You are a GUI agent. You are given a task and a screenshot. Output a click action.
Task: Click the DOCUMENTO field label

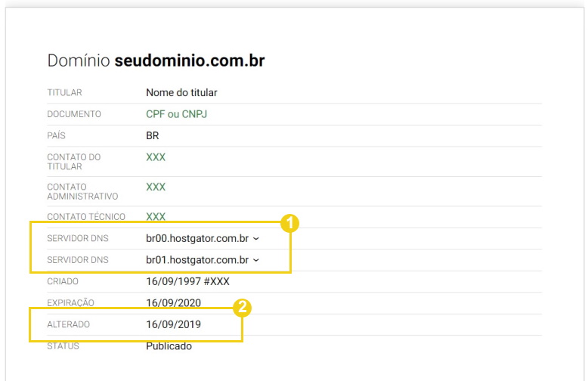(74, 114)
